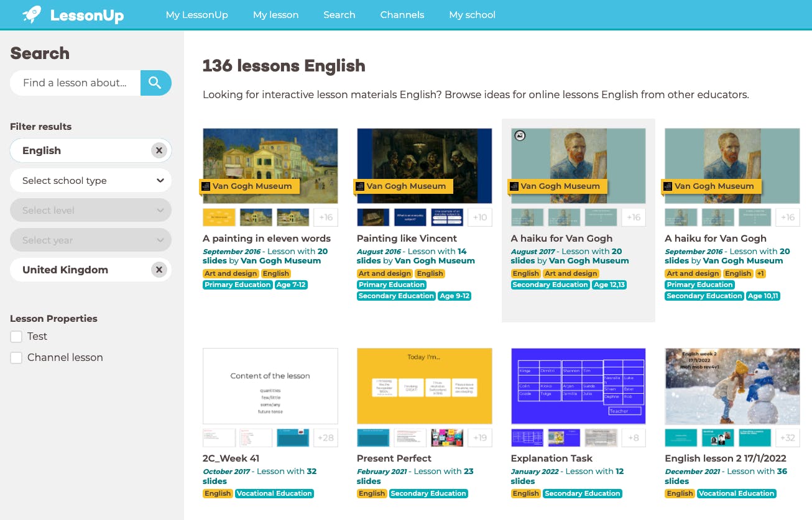
Task: Click the Filter results label
Action: [41, 127]
